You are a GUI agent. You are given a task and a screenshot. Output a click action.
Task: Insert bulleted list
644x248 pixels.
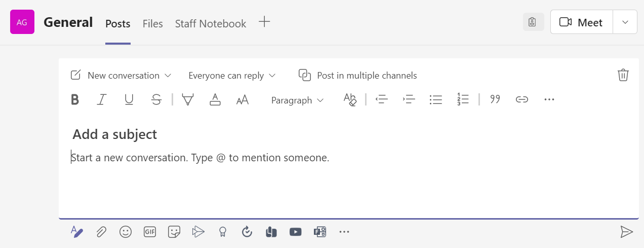[x=435, y=100]
